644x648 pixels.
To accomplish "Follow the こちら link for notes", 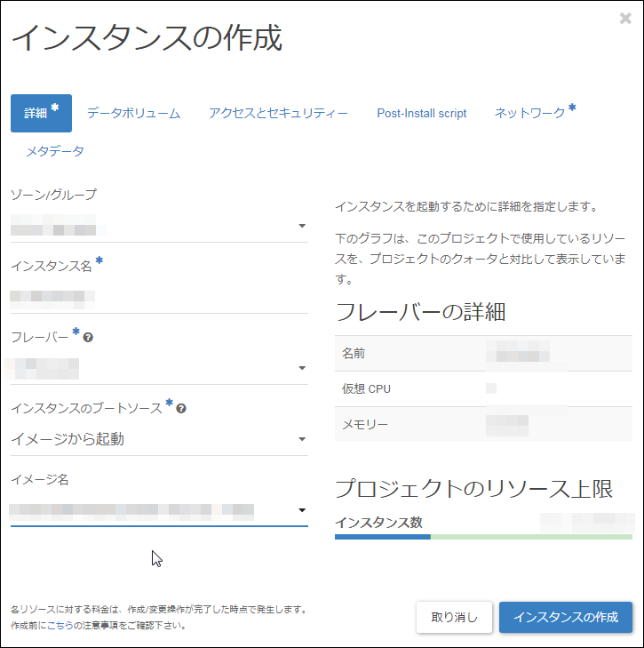I will (x=60, y=625).
